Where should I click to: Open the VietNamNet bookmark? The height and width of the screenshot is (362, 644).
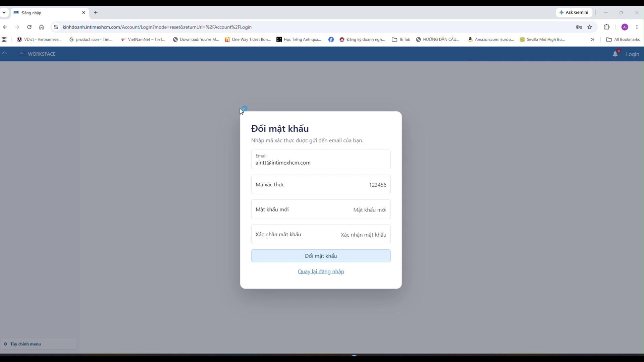(x=143, y=40)
